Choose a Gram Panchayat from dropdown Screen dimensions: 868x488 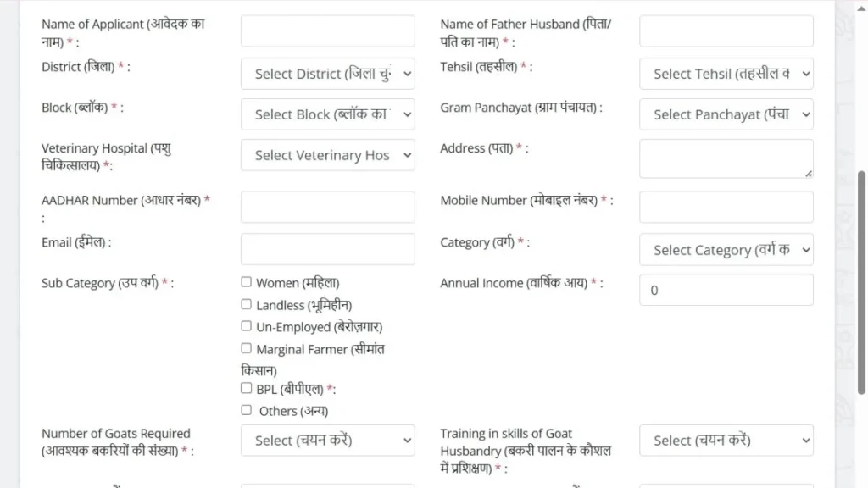point(726,114)
